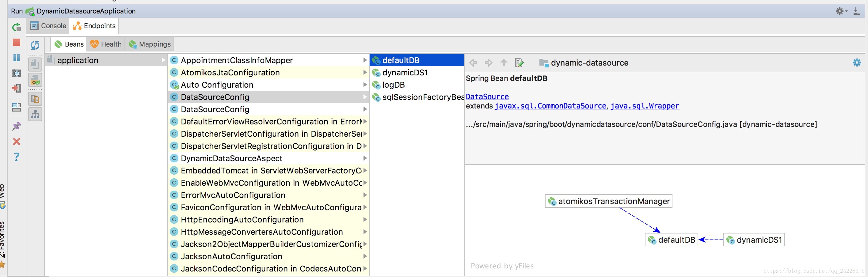Switch to the Console tab
Viewport: 868px width, 277px height.
[x=48, y=26]
